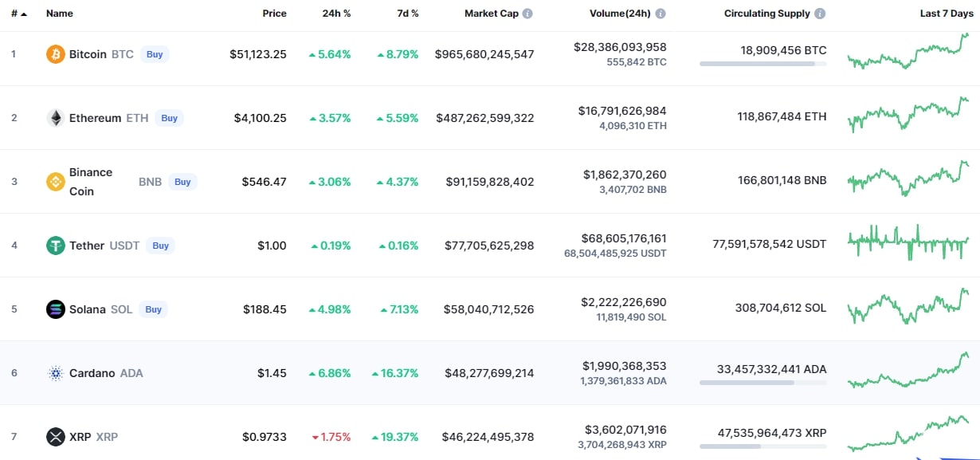The width and height of the screenshot is (980, 460).
Task: Click XRP 24h change 1.75%
Action: coord(331,437)
